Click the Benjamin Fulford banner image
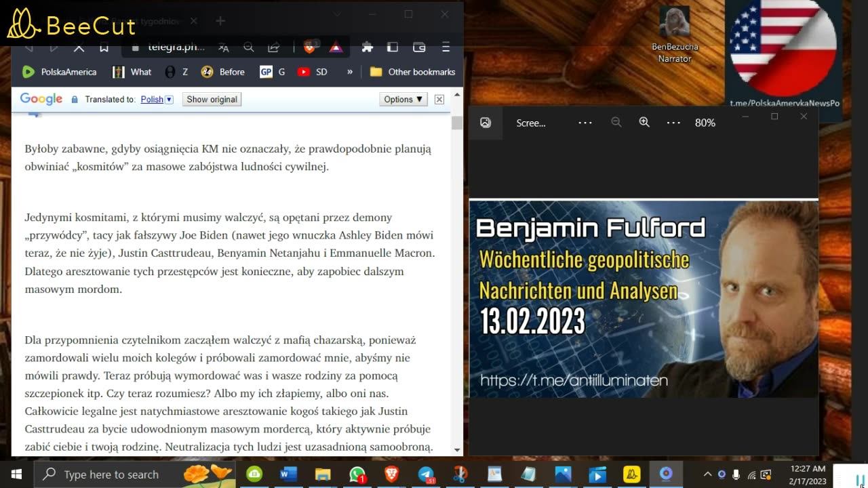The image size is (868, 488). point(644,298)
